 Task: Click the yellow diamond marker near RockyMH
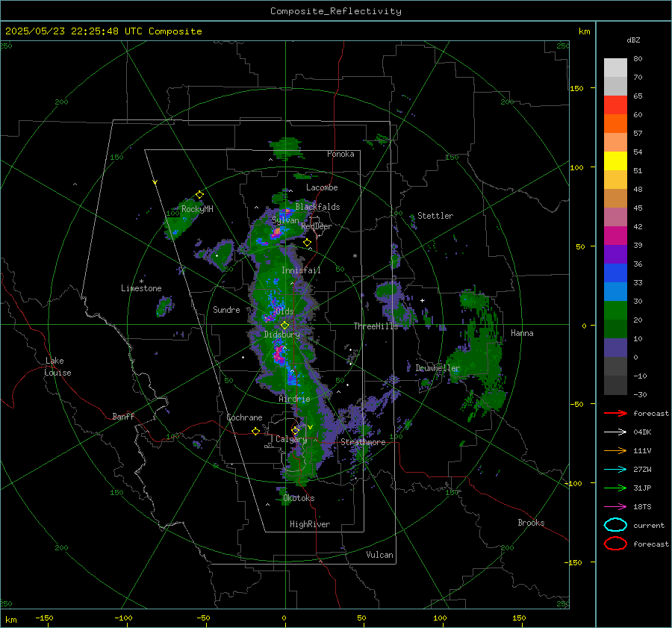click(199, 195)
